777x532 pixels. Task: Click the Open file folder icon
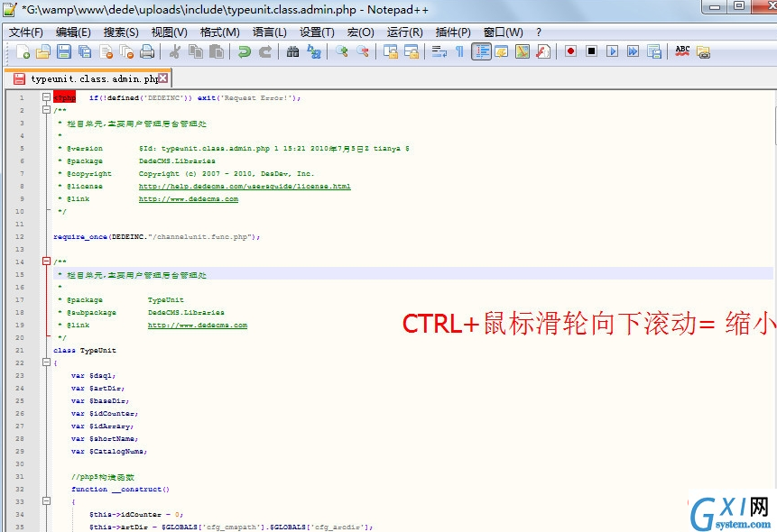pos(43,51)
